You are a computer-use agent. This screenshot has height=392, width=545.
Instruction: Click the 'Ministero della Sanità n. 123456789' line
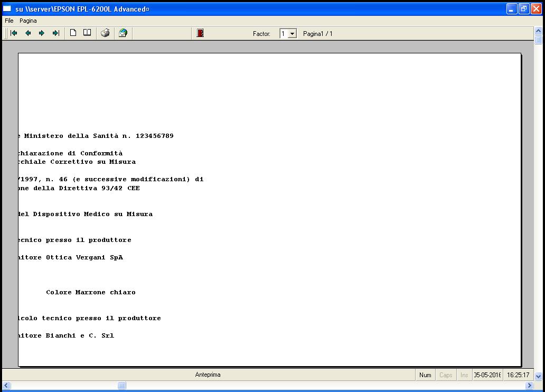point(99,136)
